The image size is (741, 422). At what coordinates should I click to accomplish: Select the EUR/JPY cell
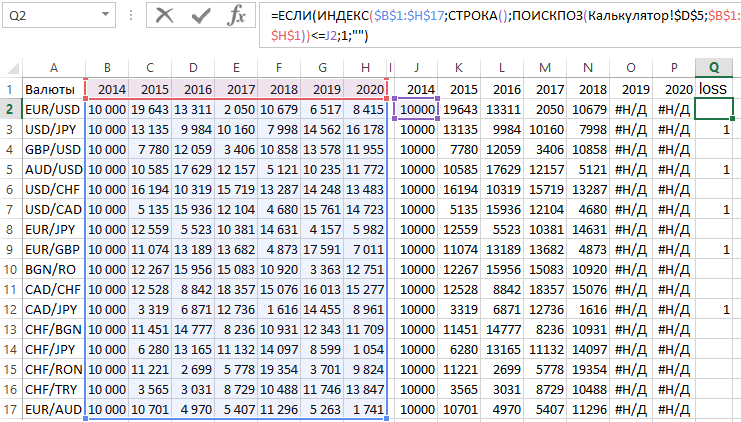54,229
